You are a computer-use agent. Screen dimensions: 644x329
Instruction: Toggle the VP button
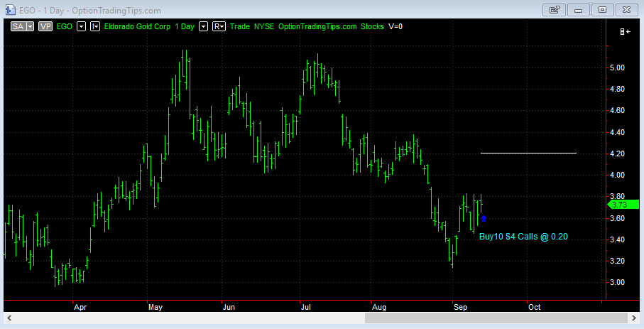[45, 27]
